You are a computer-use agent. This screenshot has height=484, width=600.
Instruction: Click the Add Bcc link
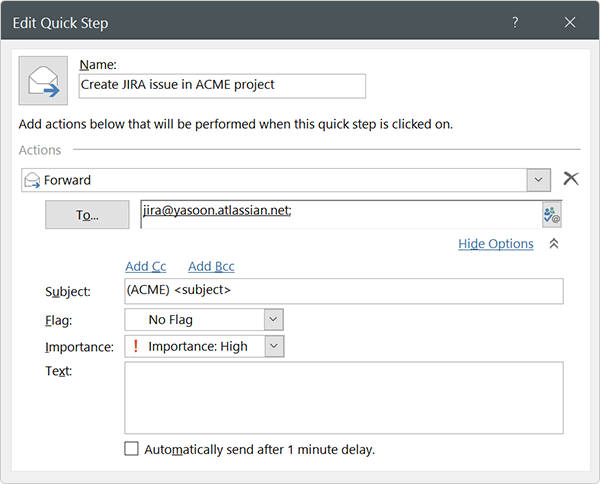coord(211,266)
